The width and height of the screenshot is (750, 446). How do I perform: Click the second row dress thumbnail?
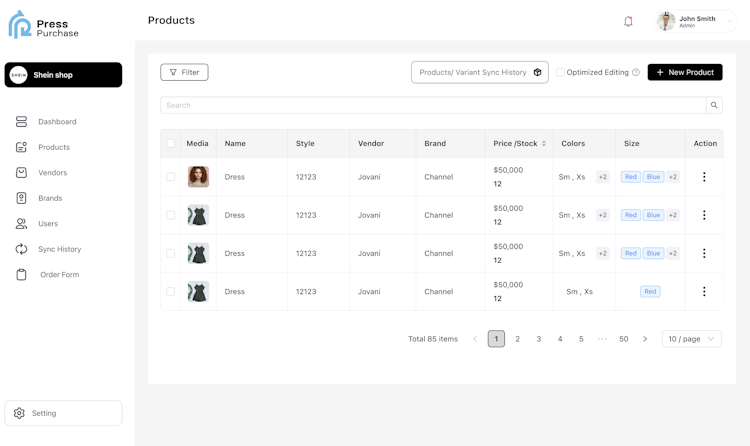coord(199,215)
